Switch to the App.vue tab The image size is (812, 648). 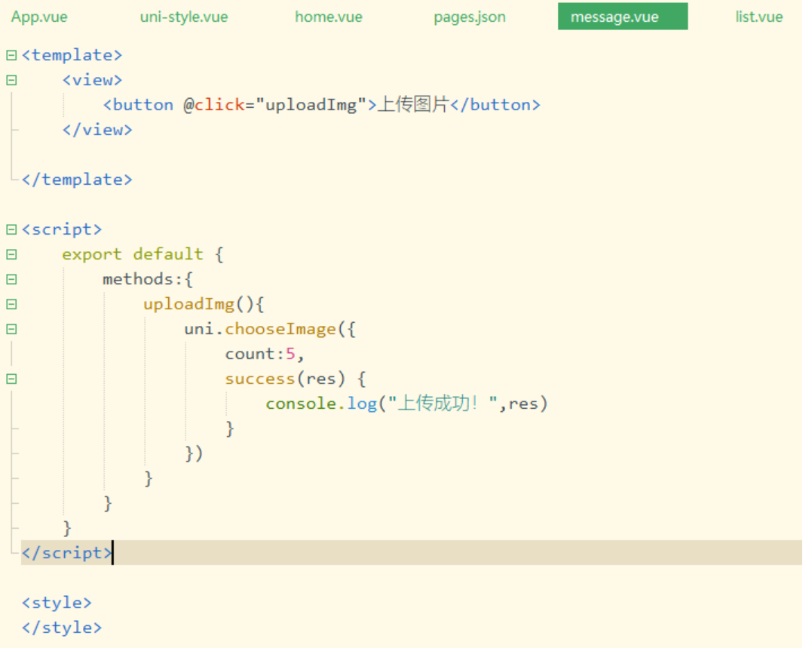point(39,17)
